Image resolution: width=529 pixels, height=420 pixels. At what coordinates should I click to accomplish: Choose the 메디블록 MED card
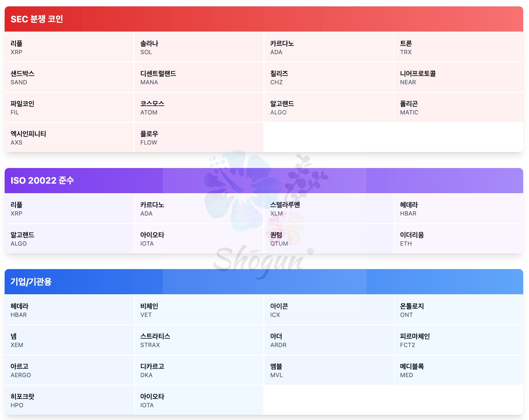tap(459, 370)
